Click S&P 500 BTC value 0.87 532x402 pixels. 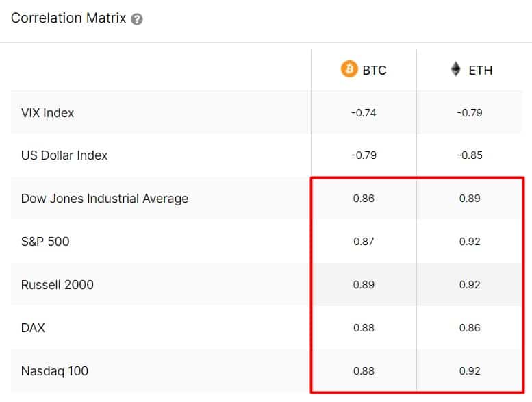[x=364, y=242]
